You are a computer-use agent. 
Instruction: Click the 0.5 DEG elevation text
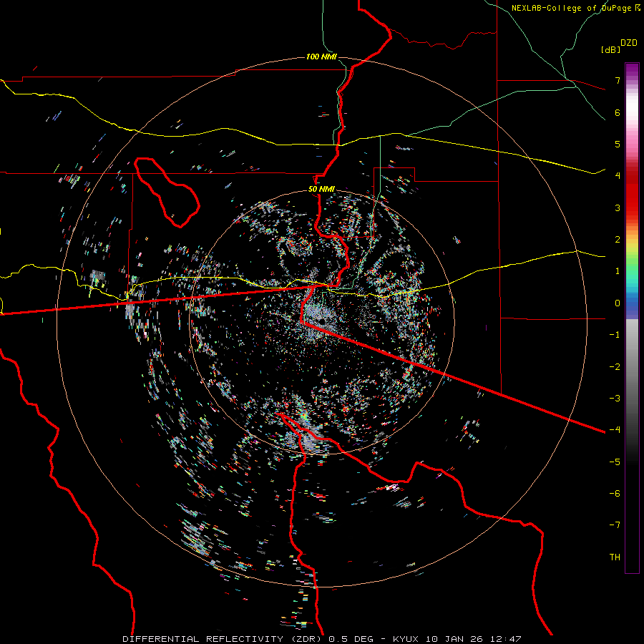click(351, 639)
